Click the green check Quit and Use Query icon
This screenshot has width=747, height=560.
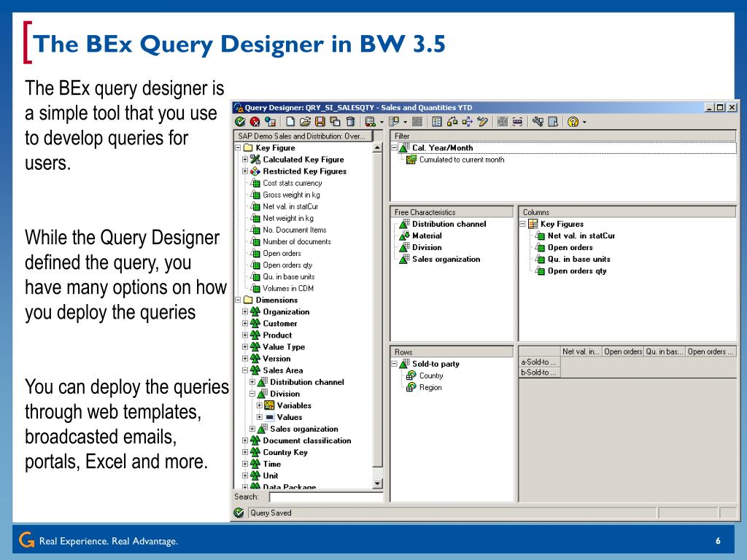click(x=240, y=122)
